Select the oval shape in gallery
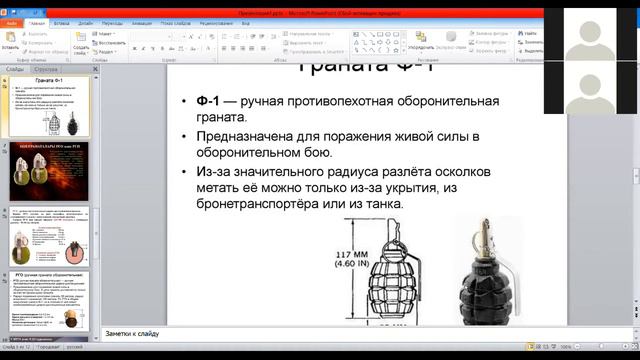This screenshot has height=360, width=640. tap(388, 34)
